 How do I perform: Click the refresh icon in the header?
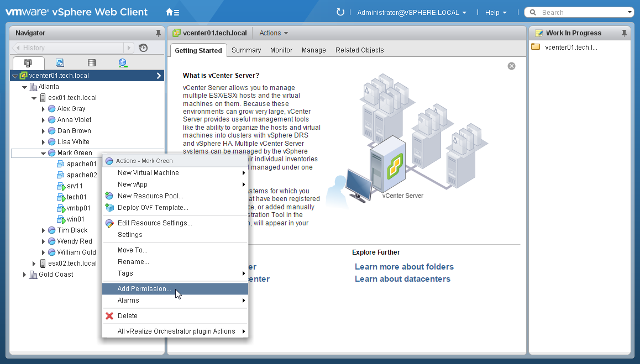tap(340, 12)
